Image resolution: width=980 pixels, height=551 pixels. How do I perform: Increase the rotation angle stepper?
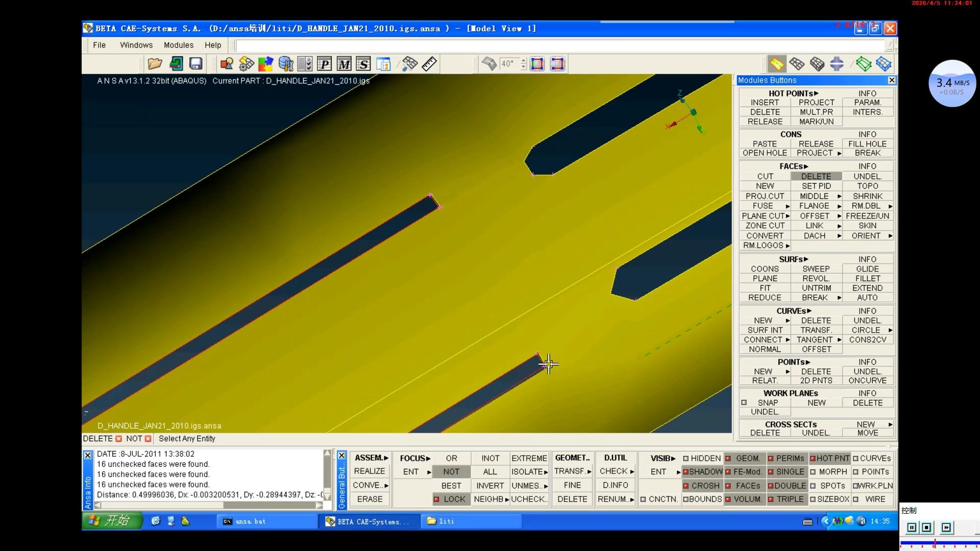click(523, 61)
